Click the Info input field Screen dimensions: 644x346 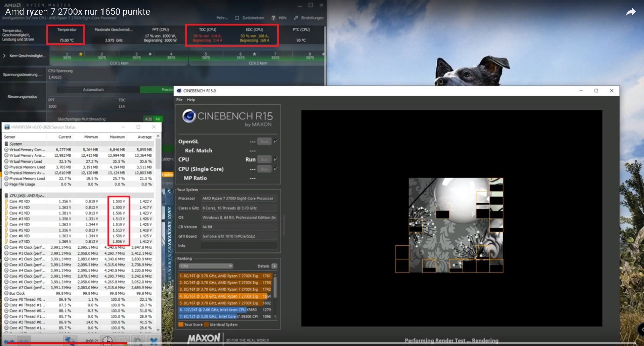tap(239, 246)
